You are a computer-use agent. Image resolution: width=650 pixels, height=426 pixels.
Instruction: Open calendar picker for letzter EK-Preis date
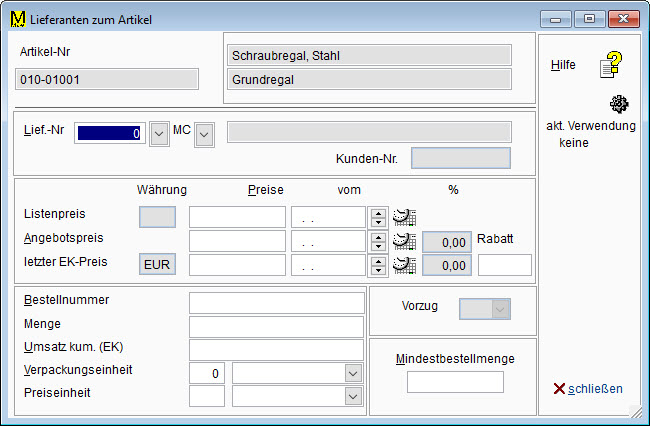point(404,265)
